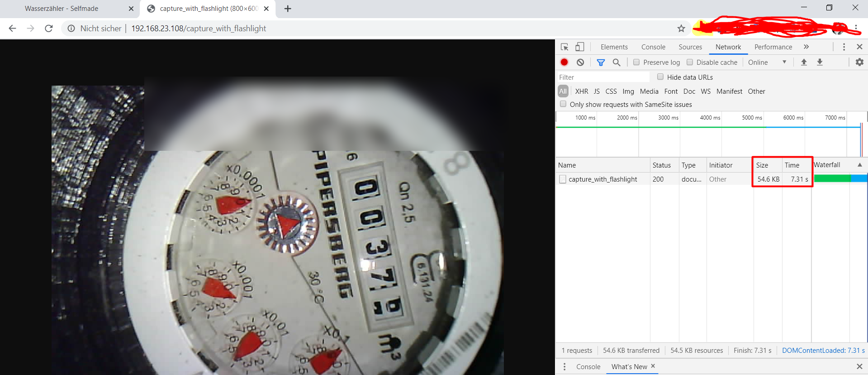The width and height of the screenshot is (868, 375).
Task: Open the Online throttling dropdown
Action: click(x=768, y=62)
